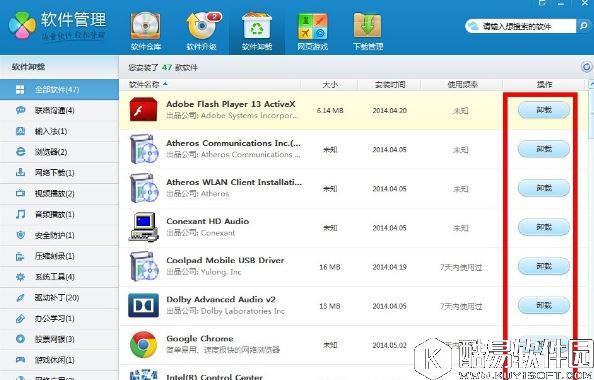This screenshot has width=594, height=380.
Task: Click the 2014.04.19 install date
Action: [x=389, y=267]
